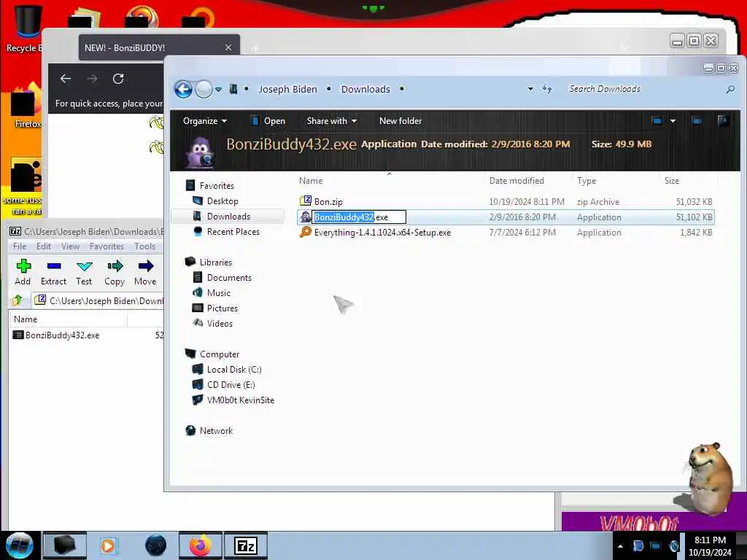
Task: Toggle the preview pane icon
Action: pos(697,121)
